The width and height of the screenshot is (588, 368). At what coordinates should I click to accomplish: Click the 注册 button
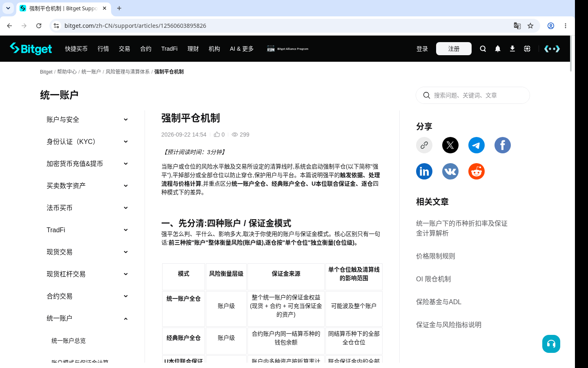454,49
